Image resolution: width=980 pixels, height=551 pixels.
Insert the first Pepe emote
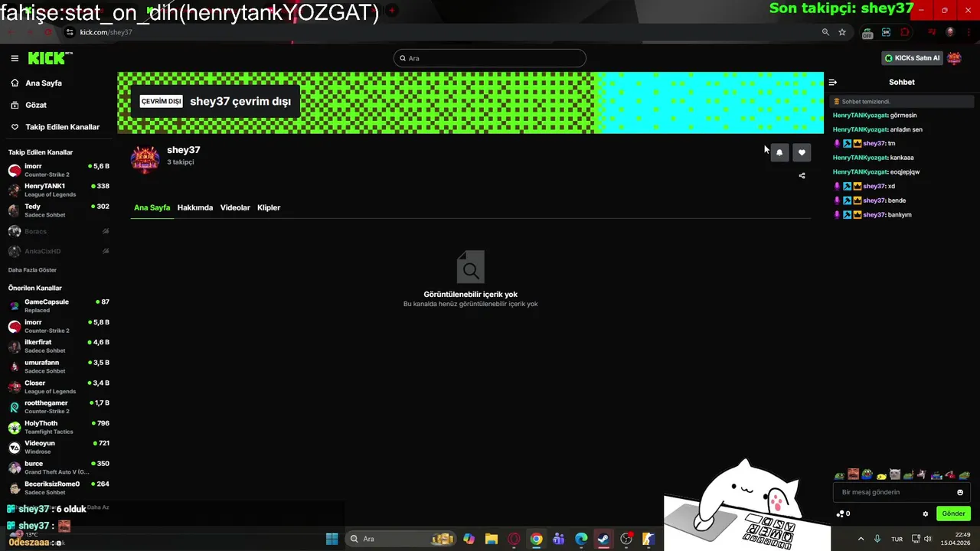pos(839,475)
